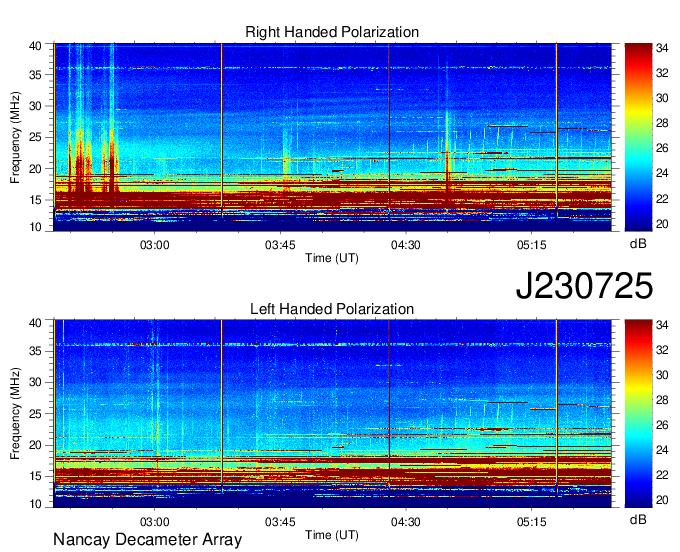Click the 34 value on the upper colorbar
The image size is (680, 552).
pyautogui.click(x=662, y=48)
